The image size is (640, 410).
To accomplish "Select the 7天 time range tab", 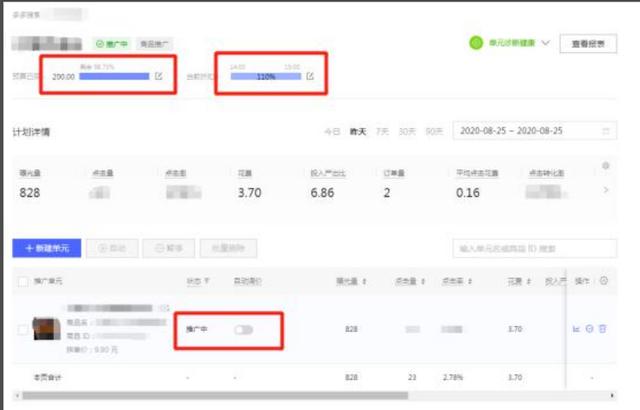I will point(382,131).
